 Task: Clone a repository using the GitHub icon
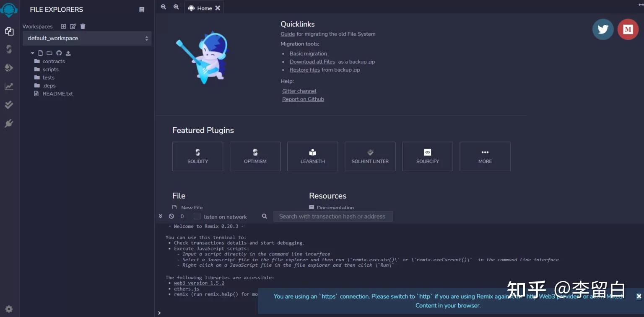tap(59, 53)
